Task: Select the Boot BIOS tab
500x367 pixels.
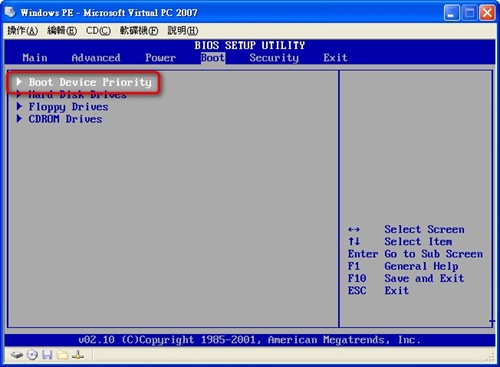Action: pos(213,58)
